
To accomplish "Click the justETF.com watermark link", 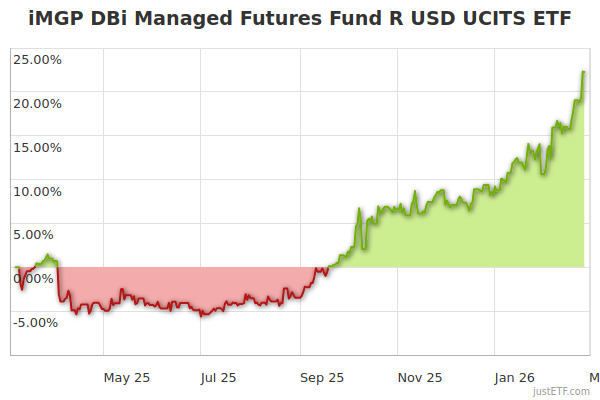I will [562, 390].
